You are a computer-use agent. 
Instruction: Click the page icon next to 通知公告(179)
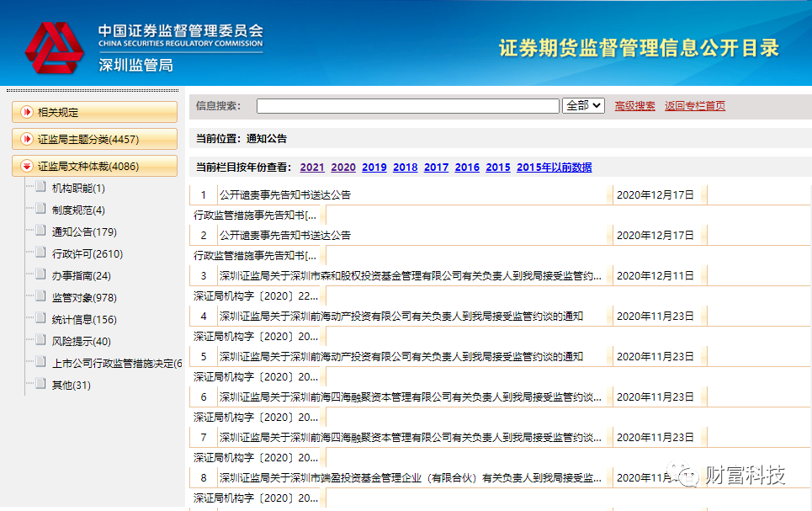pos(40,231)
